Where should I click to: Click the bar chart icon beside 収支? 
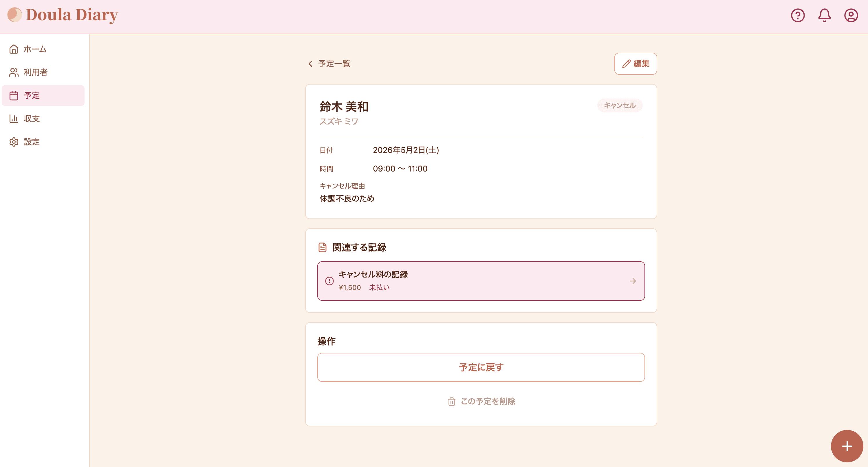[x=14, y=119]
